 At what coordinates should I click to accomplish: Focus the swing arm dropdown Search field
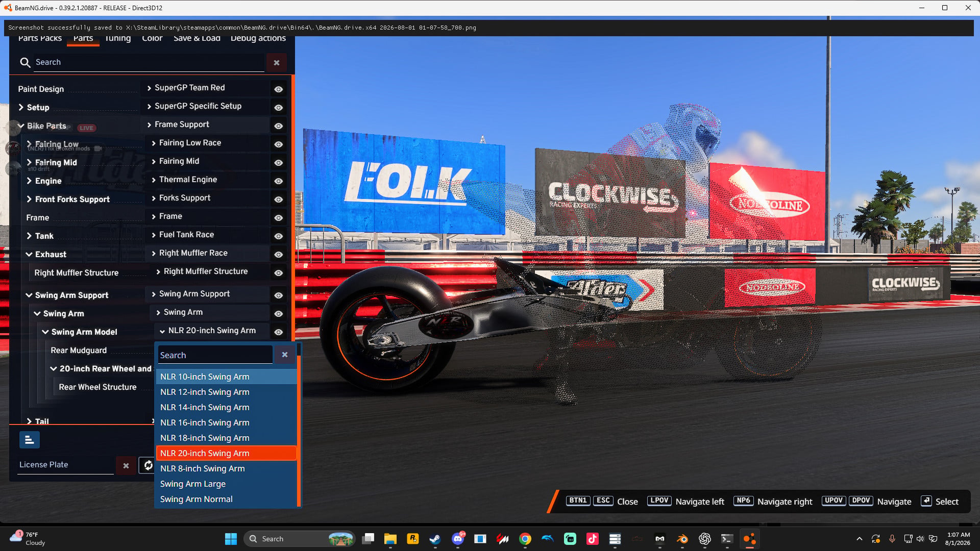click(215, 355)
